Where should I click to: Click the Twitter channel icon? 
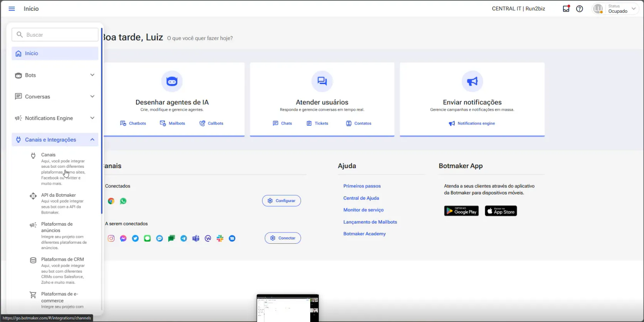(135, 238)
